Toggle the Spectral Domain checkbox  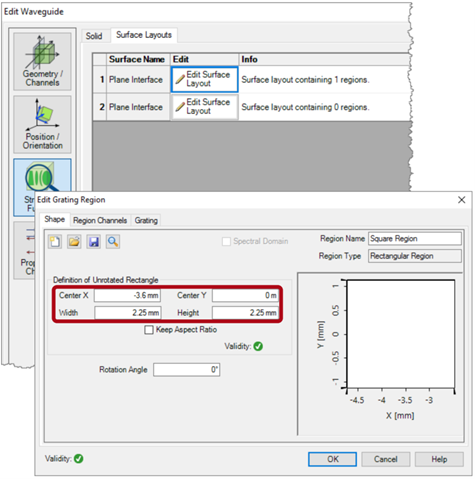coord(226,241)
